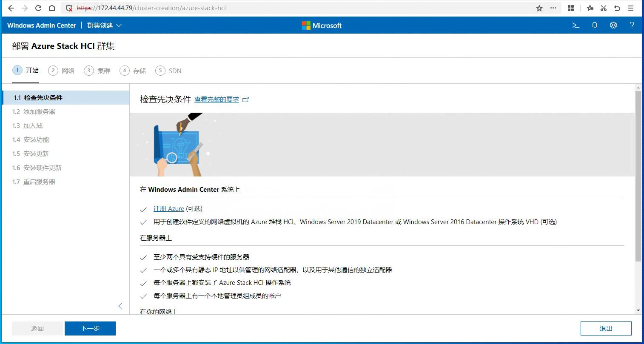Image resolution: width=644 pixels, height=344 pixels.
Task: Reload the current page
Action: [x=38, y=8]
